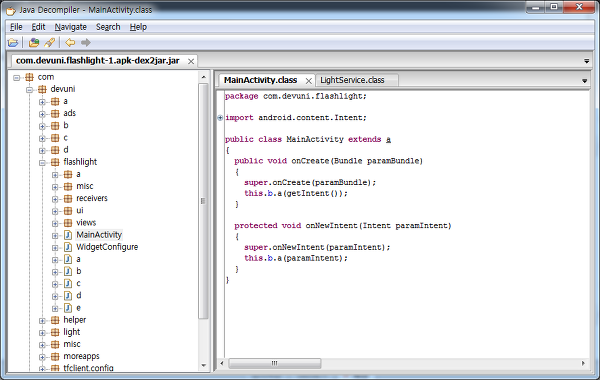Viewport: 600px width, 380px height.
Task: Click the Forward arrow toolbar icon
Action: click(x=86, y=42)
